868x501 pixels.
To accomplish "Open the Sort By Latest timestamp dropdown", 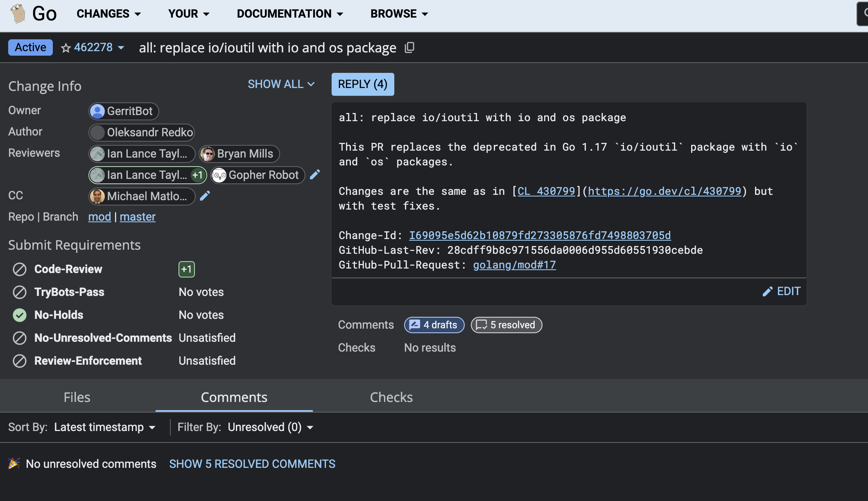I will (x=105, y=427).
